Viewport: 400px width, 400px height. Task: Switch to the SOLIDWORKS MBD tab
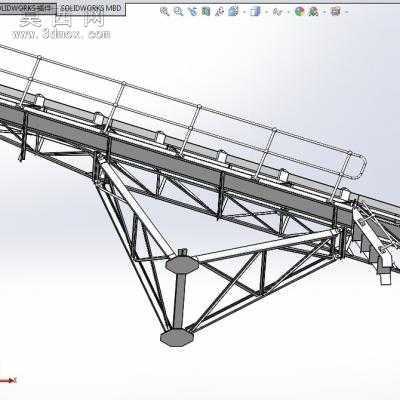coord(91,8)
